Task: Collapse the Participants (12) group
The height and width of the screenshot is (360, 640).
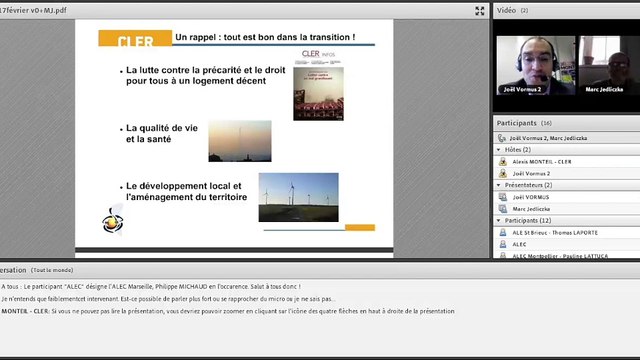Action: pyautogui.click(x=498, y=220)
